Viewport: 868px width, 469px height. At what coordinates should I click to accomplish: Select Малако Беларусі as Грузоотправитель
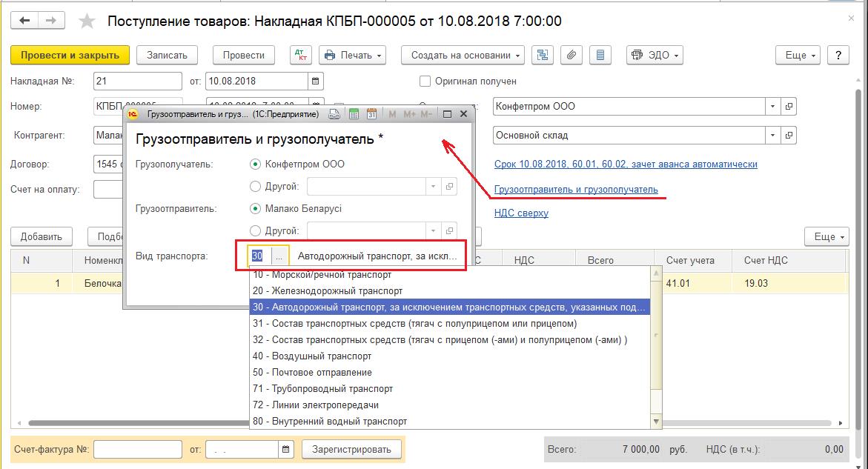pos(255,208)
